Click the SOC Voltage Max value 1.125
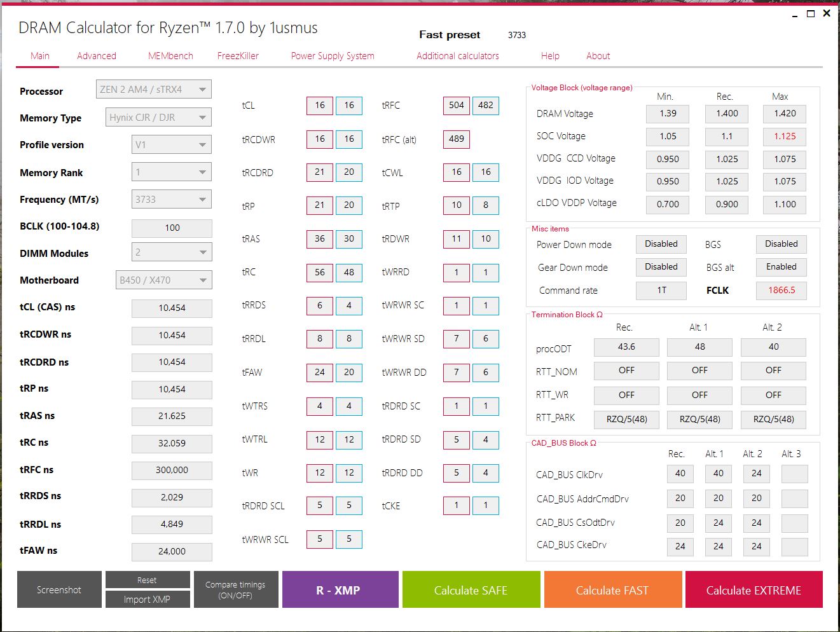 785,136
